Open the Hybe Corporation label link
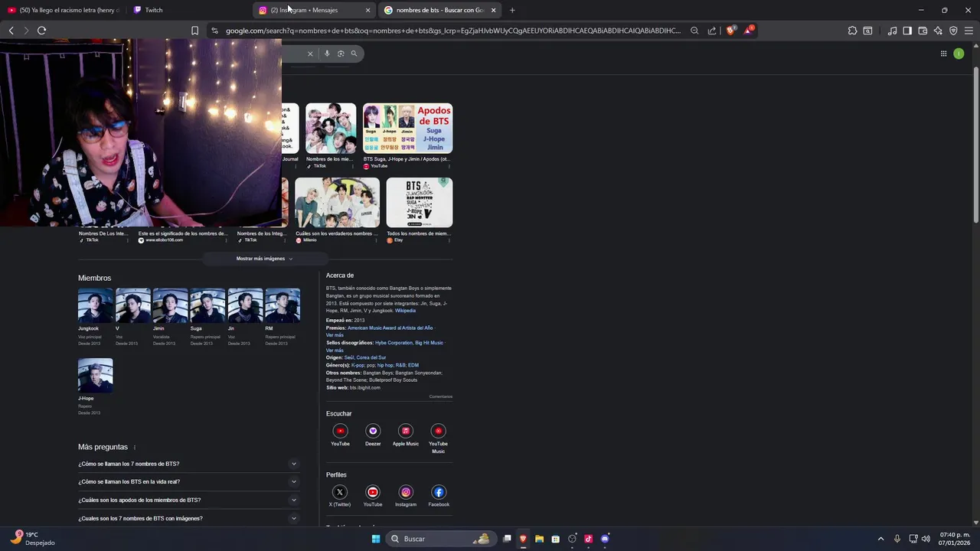 pyautogui.click(x=394, y=343)
